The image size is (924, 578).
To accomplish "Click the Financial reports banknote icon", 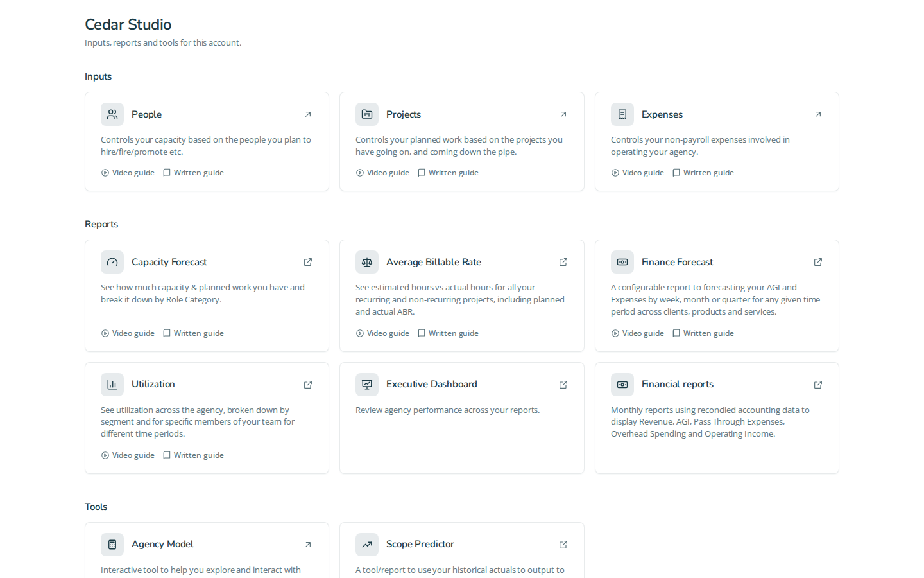I will [x=622, y=385].
